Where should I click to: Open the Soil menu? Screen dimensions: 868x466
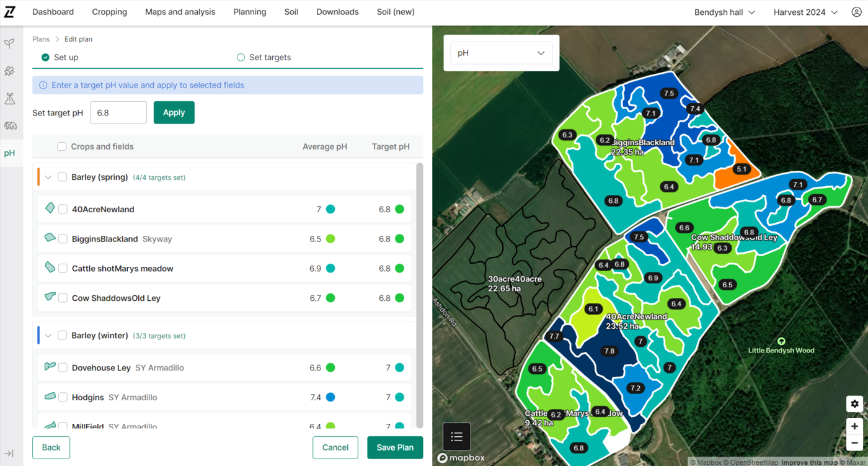click(x=291, y=12)
